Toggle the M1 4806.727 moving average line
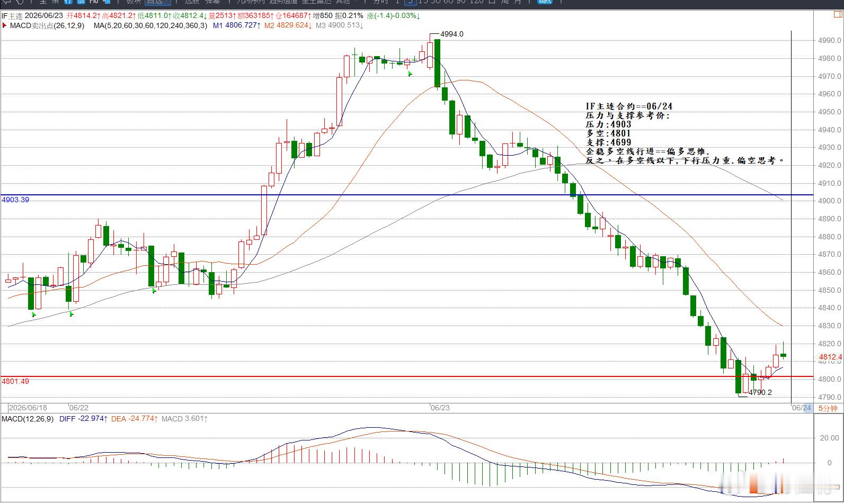 237,25
